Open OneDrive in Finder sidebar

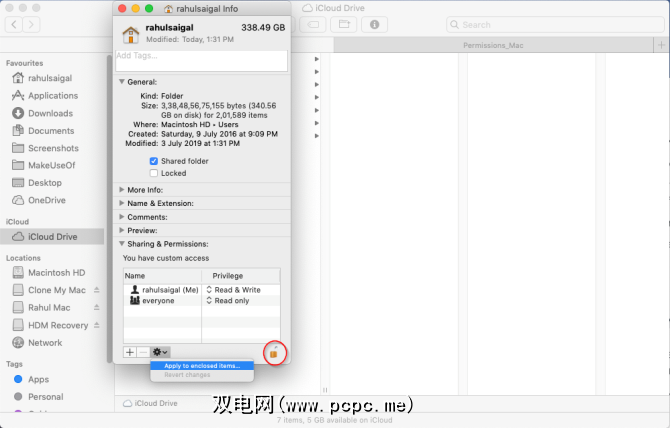(x=39, y=200)
